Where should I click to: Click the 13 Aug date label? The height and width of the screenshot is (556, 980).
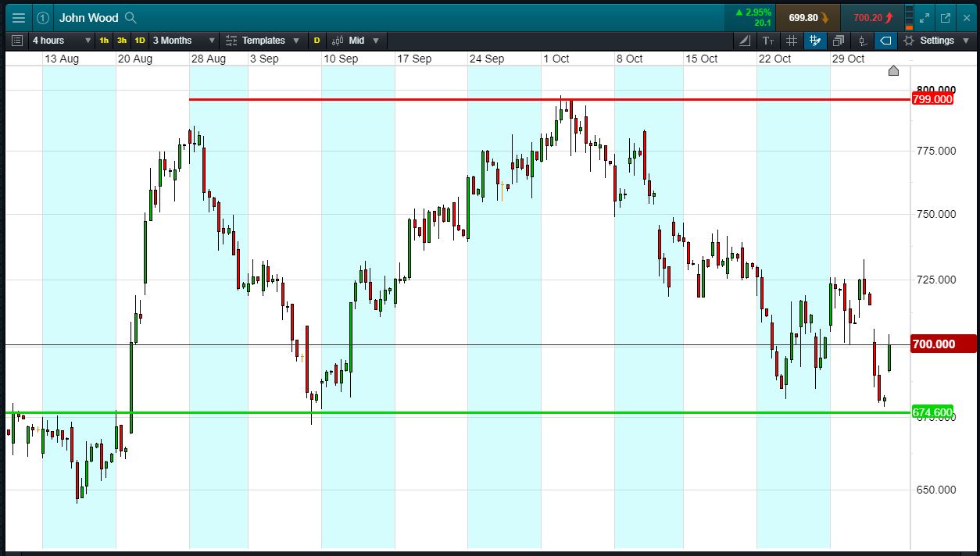(62, 59)
